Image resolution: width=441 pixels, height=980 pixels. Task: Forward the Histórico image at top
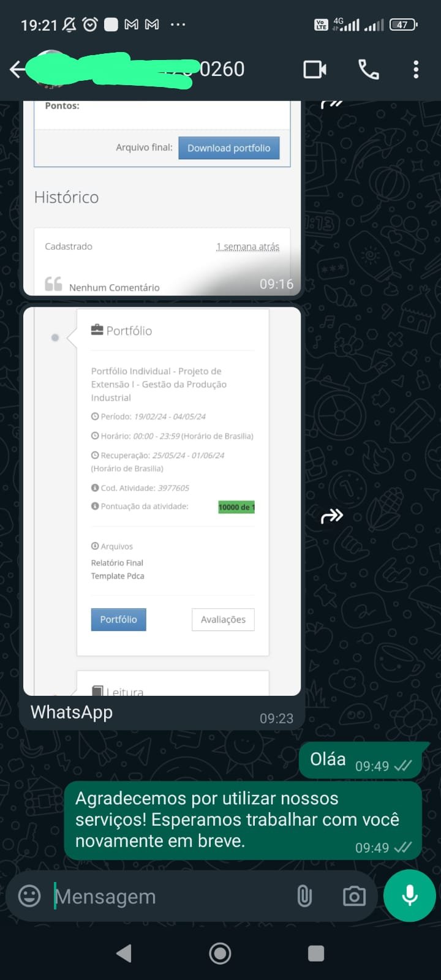click(332, 104)
